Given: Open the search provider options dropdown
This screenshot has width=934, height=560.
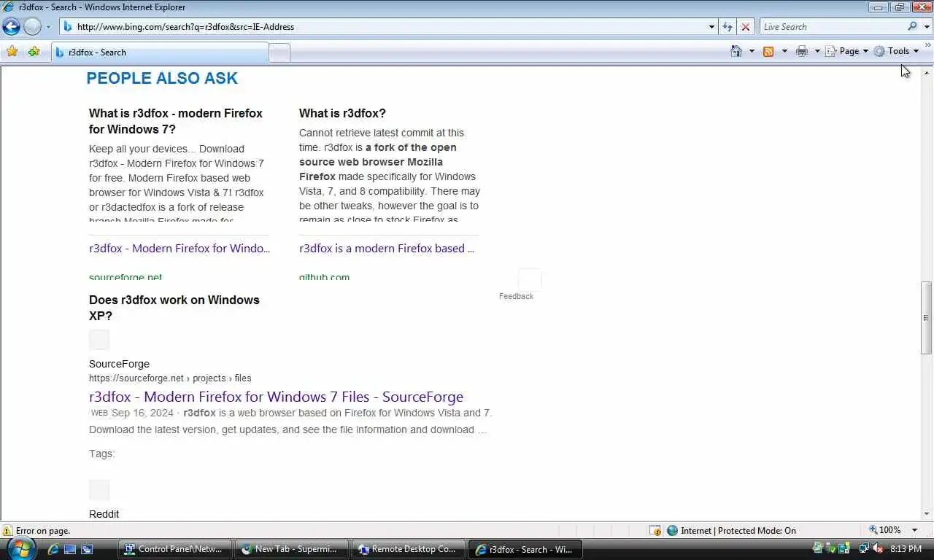Looking at the screenshot, I should pyautogui.click(x=928, y=27).
